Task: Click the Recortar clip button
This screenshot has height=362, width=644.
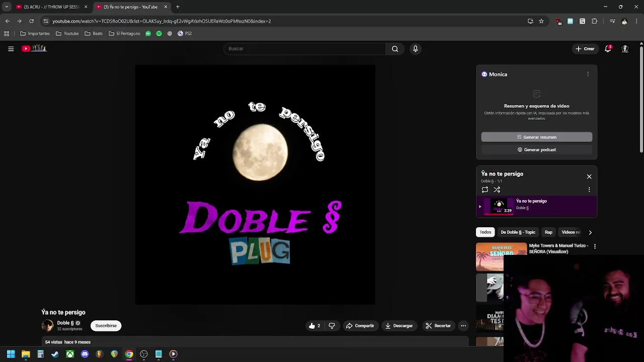Action: click(438, 326)
